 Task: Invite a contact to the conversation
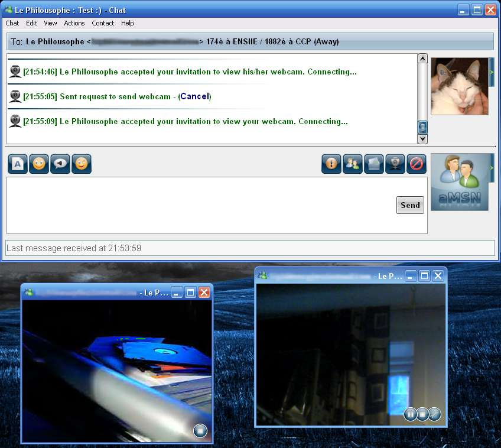tap(353, 164)
